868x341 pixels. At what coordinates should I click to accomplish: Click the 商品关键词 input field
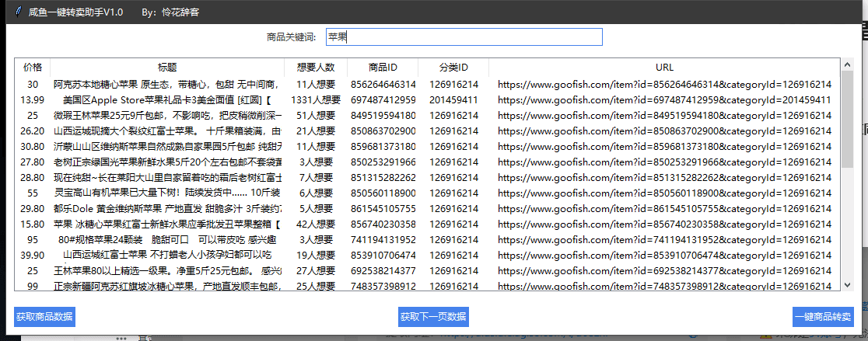[x=463, y=37]
